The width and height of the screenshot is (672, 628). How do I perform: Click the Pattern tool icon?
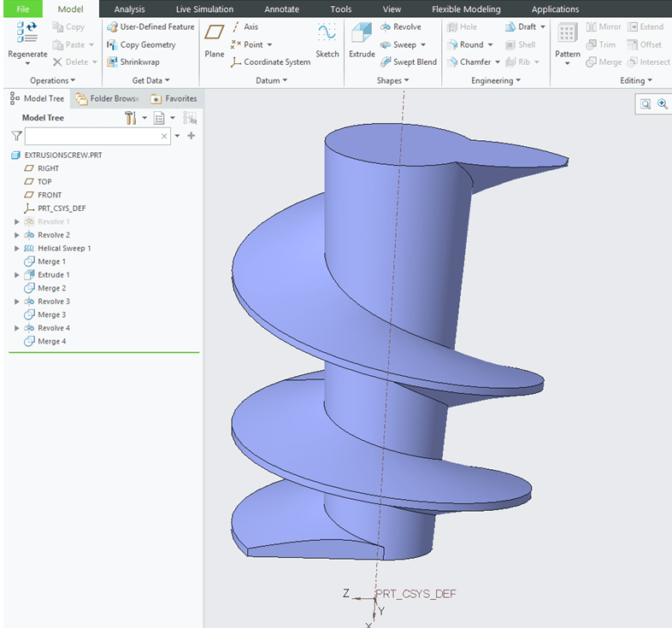pos(567,34)
